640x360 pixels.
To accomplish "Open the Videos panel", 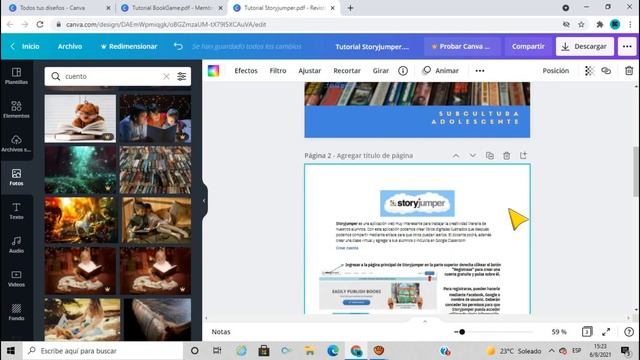I will (16, 278).
